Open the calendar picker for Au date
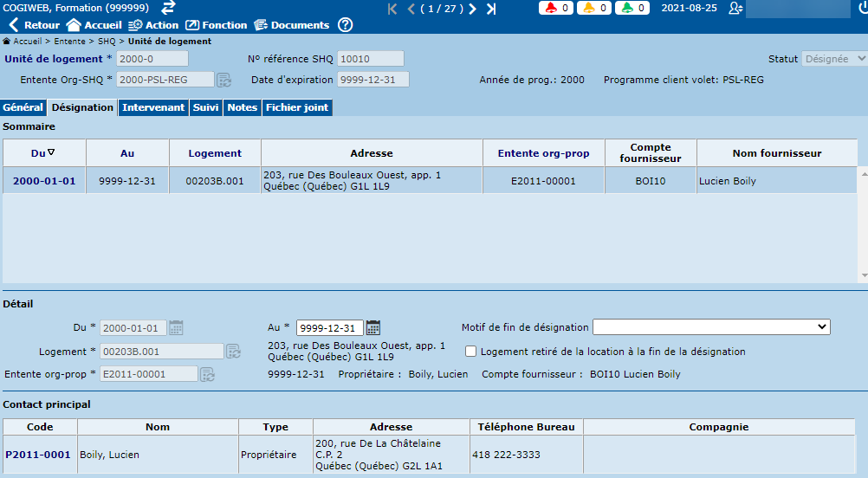This screenshot has height=478, width=868. 373,327
